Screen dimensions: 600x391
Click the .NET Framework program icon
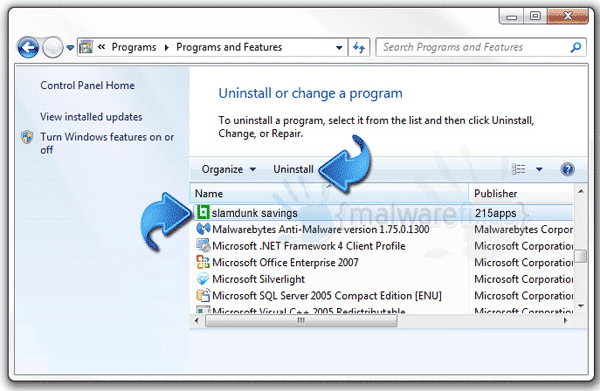pos(203,246)
